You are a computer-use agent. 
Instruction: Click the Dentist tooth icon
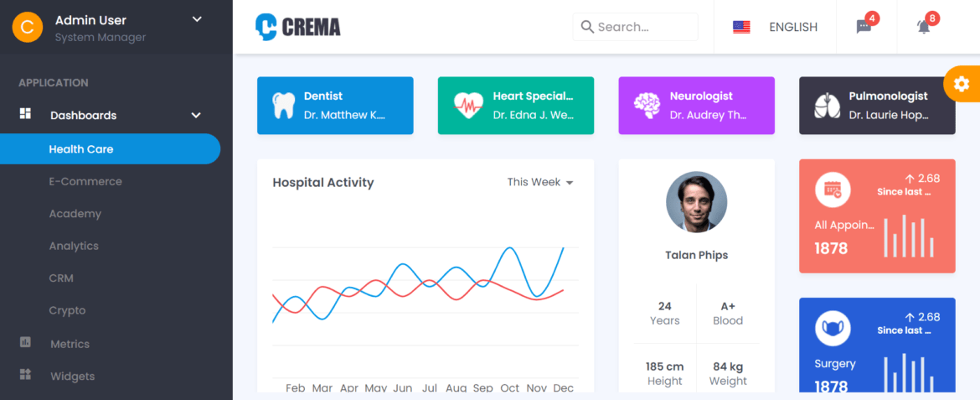pos(284,106)
